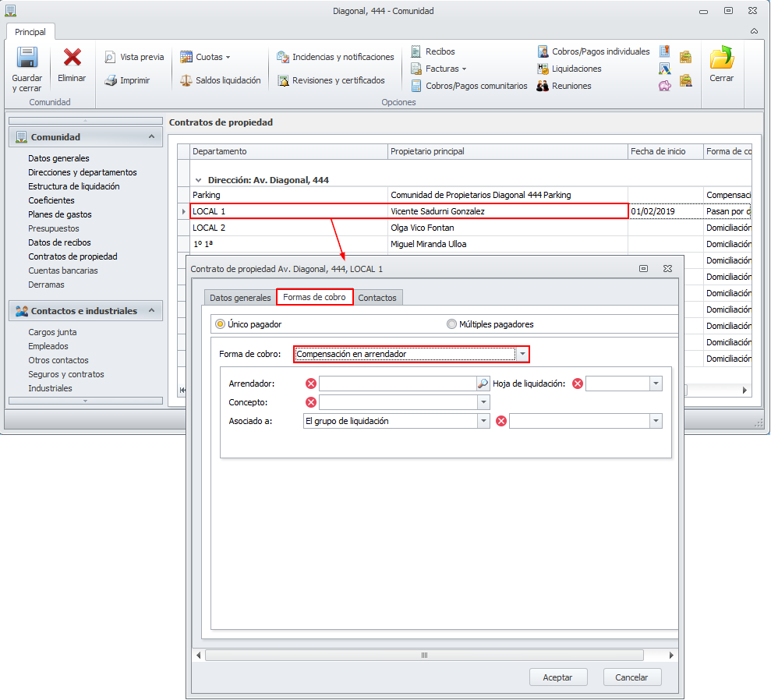Select the Múltiples pagadores radio button
Screen dimensions: 771x700
point(452,324)
